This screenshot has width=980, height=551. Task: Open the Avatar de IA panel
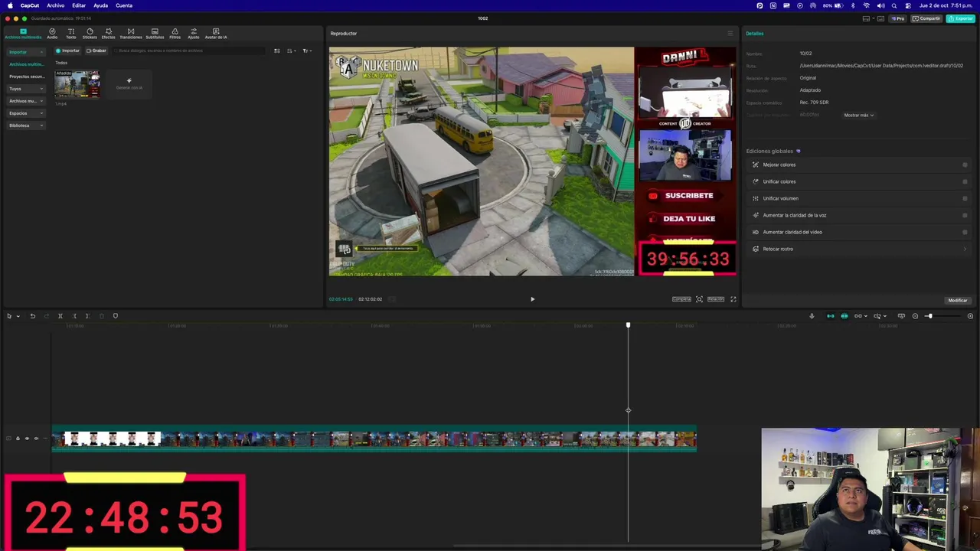tap(216, 34)
